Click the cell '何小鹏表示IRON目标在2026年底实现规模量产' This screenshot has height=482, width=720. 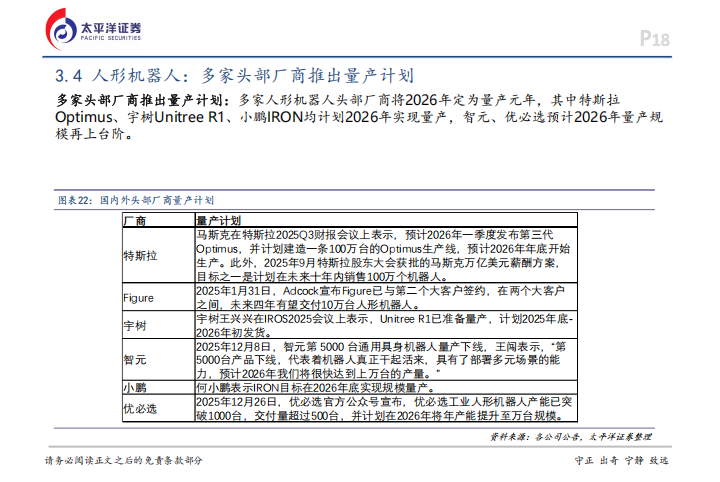click(386, 387)
